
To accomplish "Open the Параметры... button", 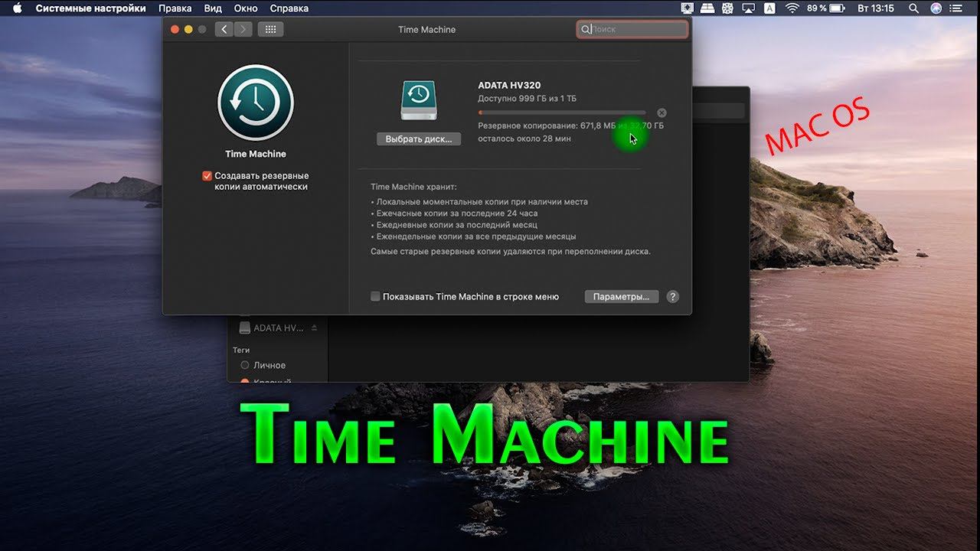I will [x=621, y=296].
